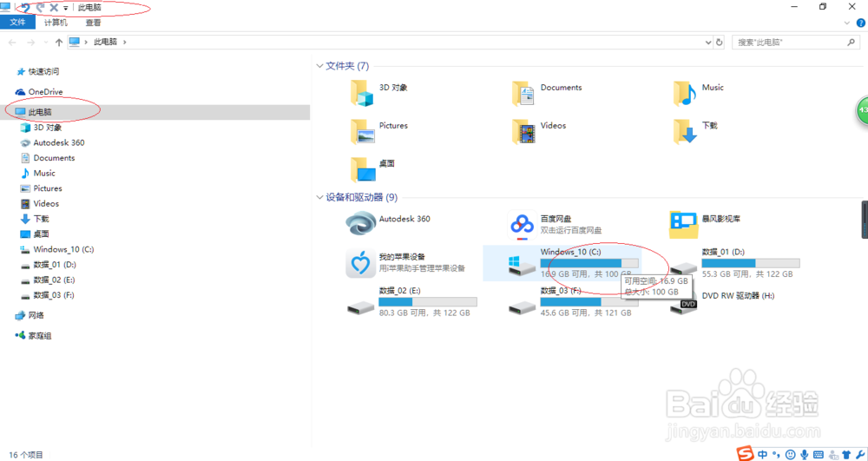Select the 3D 对象 folder icon
The height and width of the screenshot is (461, 868).
click(x=362, y=93)
